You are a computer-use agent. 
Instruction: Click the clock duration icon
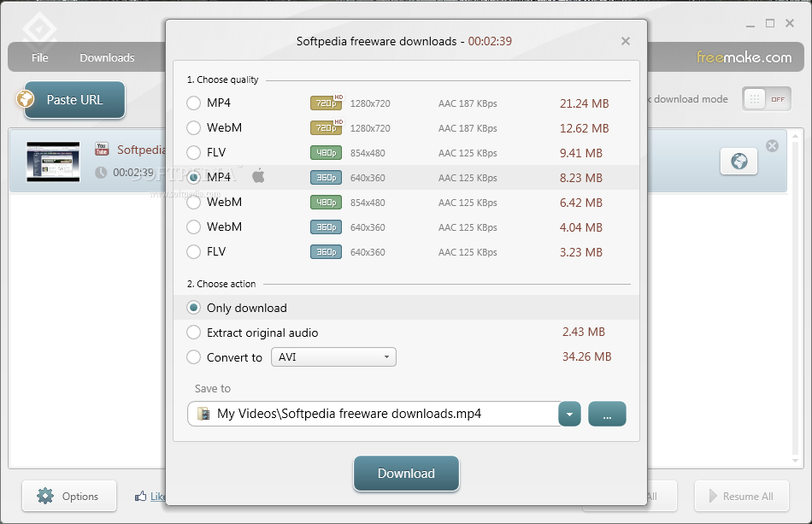click(101, 173)
